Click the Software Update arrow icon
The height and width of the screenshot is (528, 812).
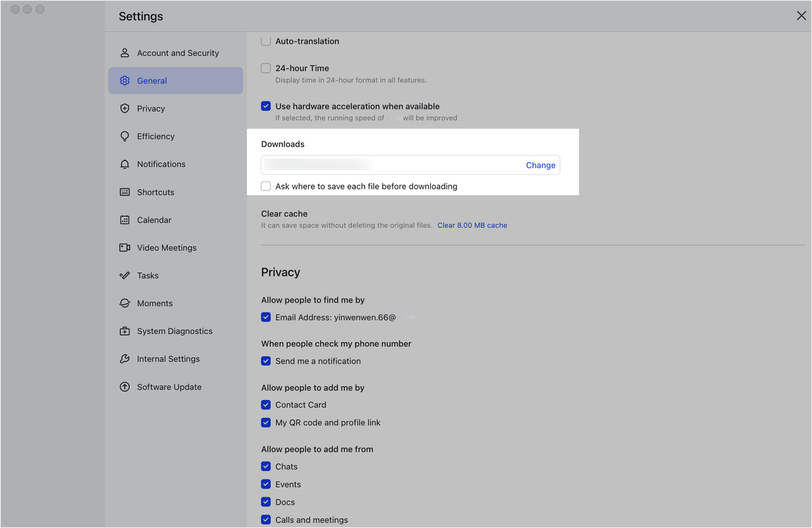click(125, 387)
